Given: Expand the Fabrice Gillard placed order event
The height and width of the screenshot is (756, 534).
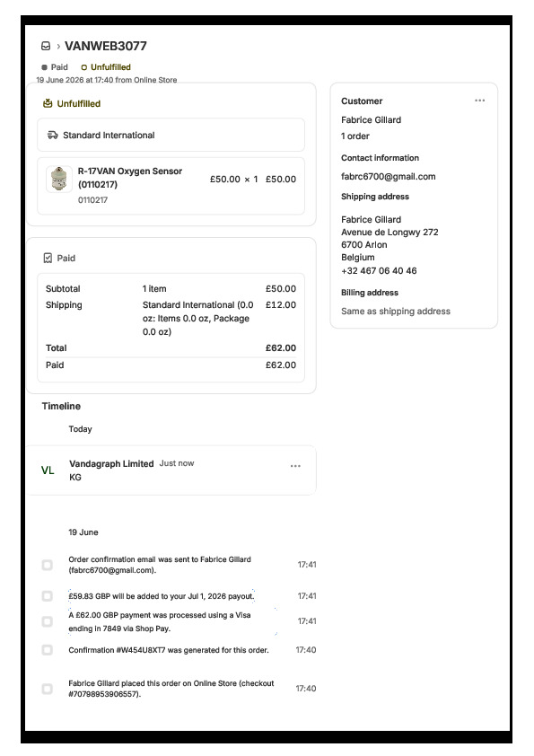Looking at the screenshot, I should coord(171,689).
